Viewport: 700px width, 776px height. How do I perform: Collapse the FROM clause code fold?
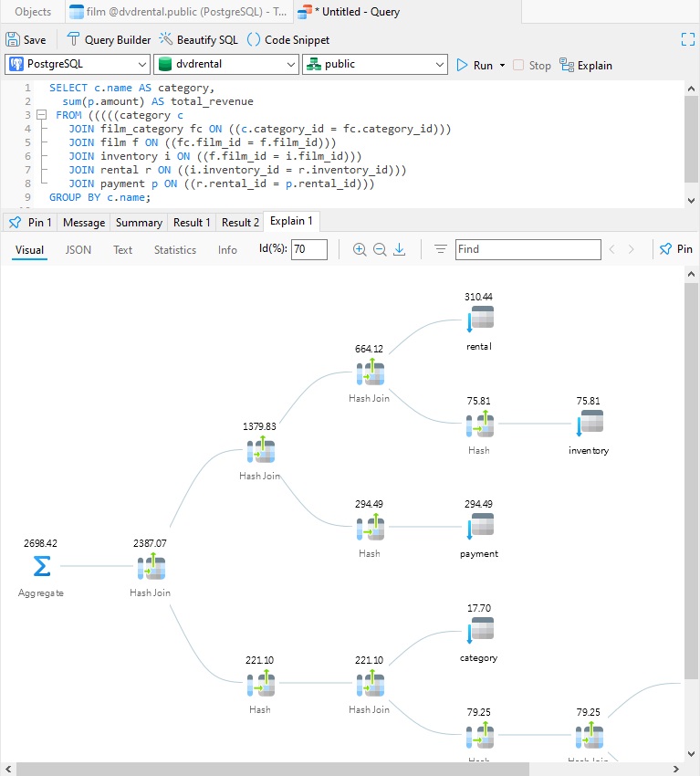(x=42, y=115)
